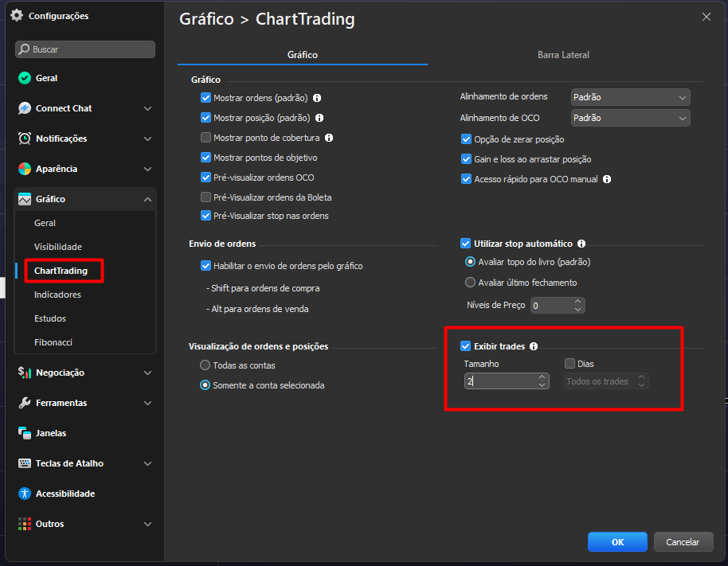Toggle Mostrar pontos de objetivo checkbox
Viewport: 728px width, 566px height.
pyautogui.click(x=205, y=158)
